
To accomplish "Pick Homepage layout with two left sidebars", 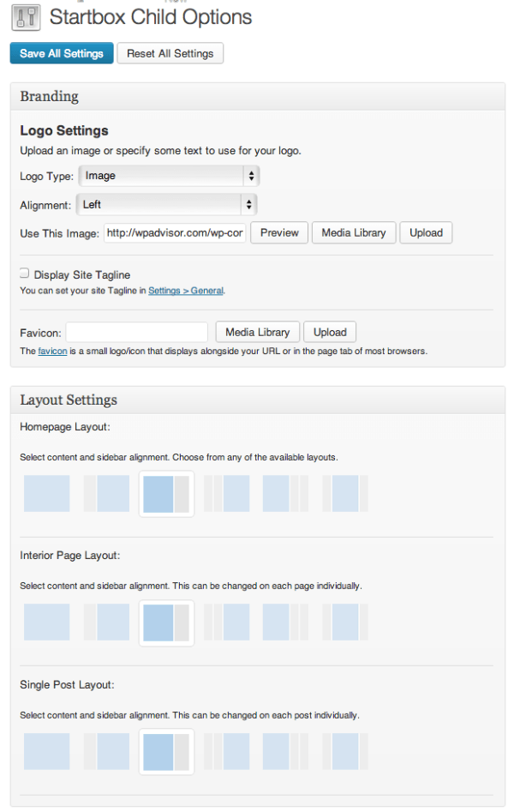I will (x=226, y=494).
